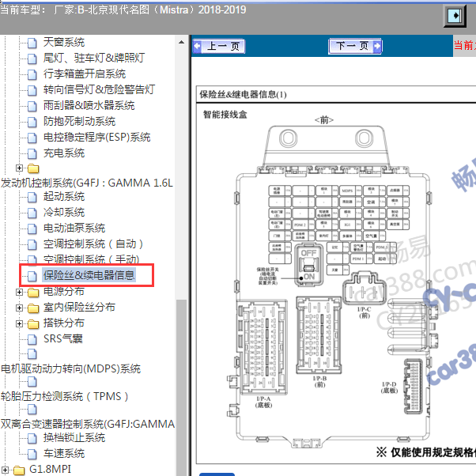Select 双离合变速器控制系统(G4FJ:GAMMA heading
476x476 pixels.
[x=88, y=424]
